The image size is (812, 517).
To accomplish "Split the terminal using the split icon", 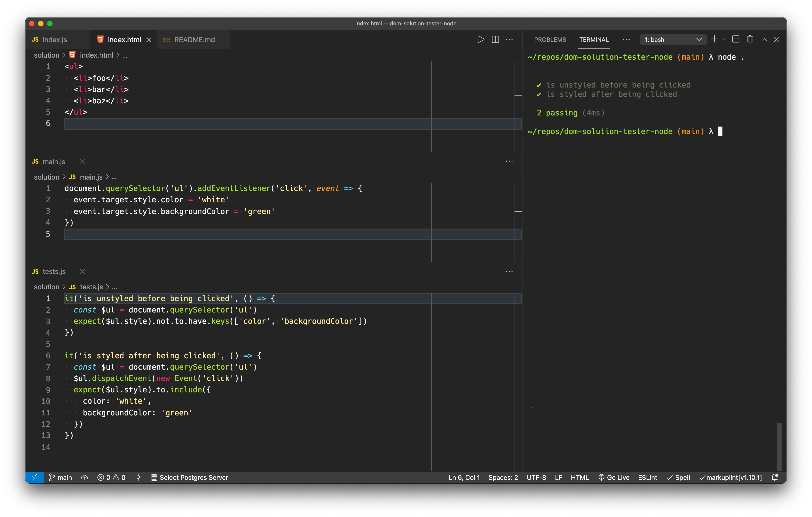I will click(x=735, y=39).
